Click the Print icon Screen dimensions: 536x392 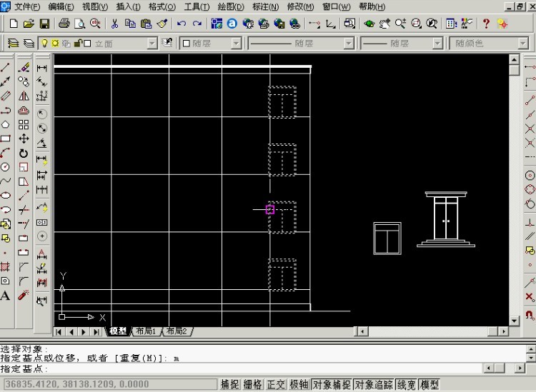coord(64,24)
